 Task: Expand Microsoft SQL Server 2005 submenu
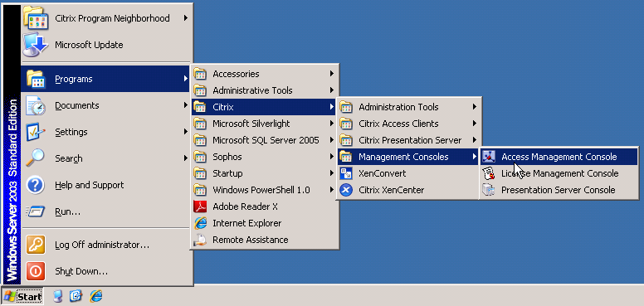(265, 140)
